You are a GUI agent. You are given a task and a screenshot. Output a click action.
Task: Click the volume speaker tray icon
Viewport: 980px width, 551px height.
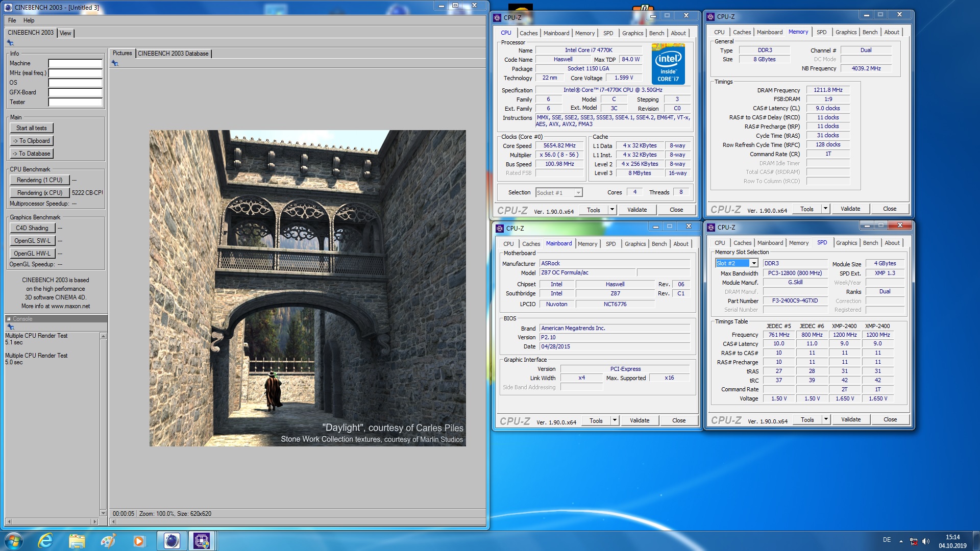point(926,541)
